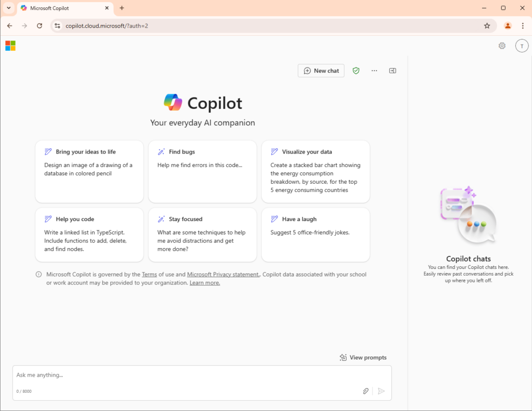Collapse the Copilot chats side panel
The height and width of the screenshot is (411, 532).
coord(393,71)
